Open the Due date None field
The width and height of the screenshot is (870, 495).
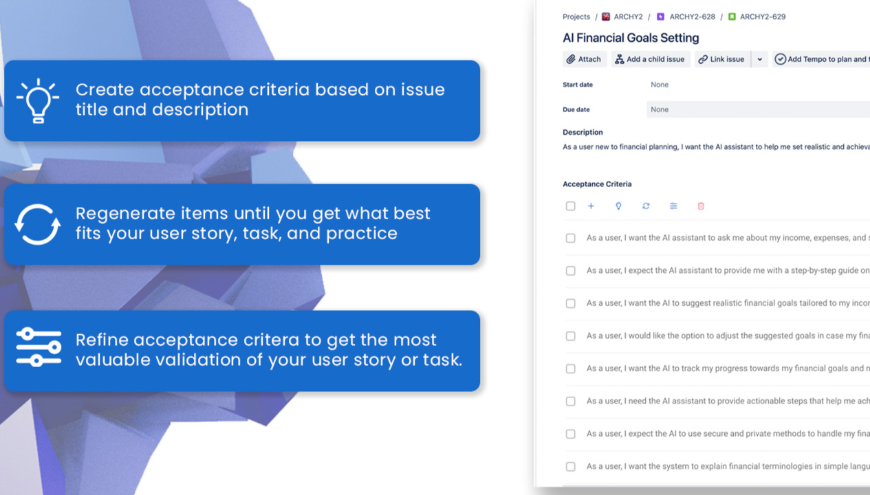click(659, 109)
